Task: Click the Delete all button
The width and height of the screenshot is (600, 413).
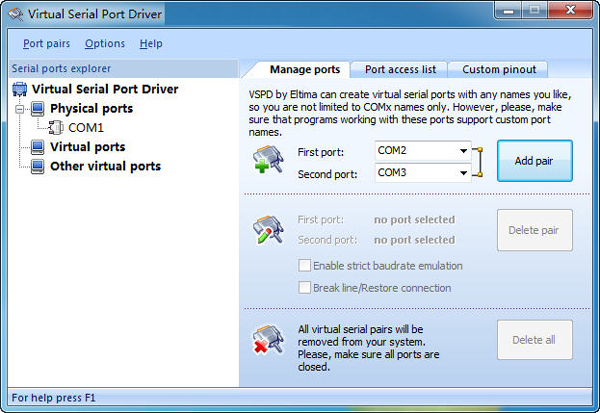Action: (535, 340)
